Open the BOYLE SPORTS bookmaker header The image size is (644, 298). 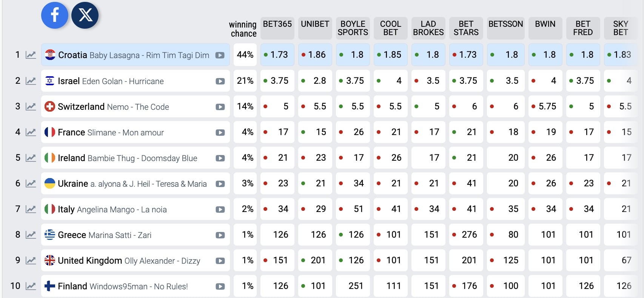(353, 28)
